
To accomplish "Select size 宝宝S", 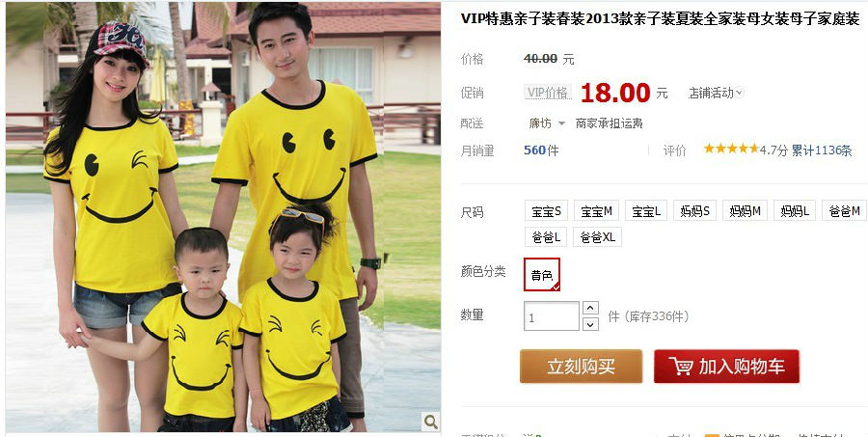I will [546, 211].
